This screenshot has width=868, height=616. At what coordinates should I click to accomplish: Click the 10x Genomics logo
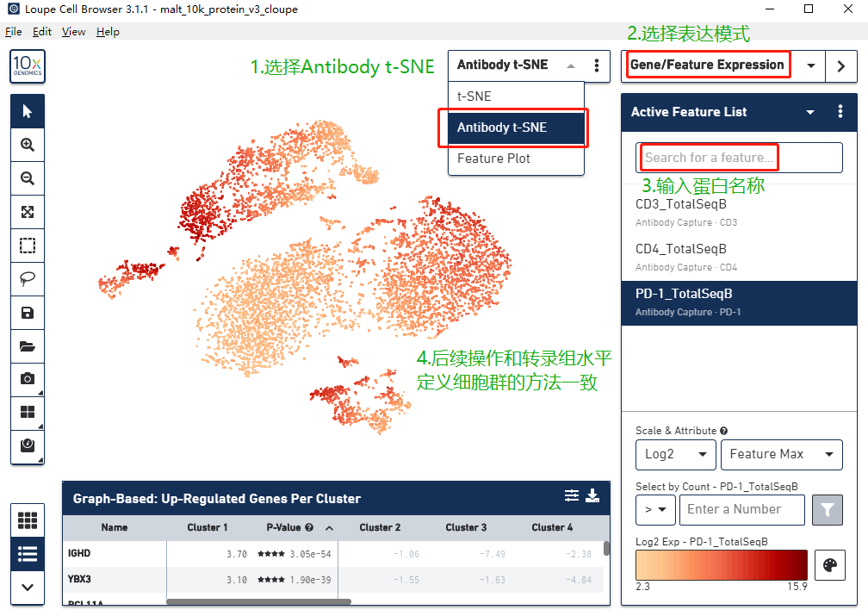coord(28,66)
